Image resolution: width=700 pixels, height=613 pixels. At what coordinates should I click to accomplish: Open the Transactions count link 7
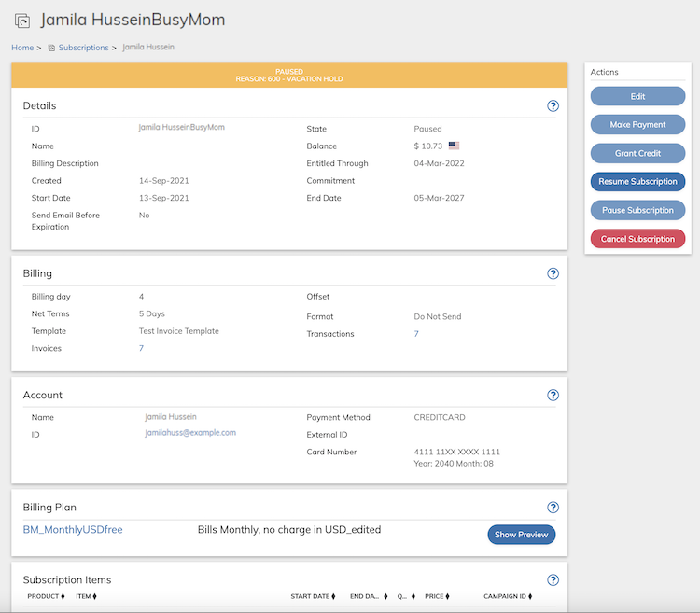tap(416, 334)
